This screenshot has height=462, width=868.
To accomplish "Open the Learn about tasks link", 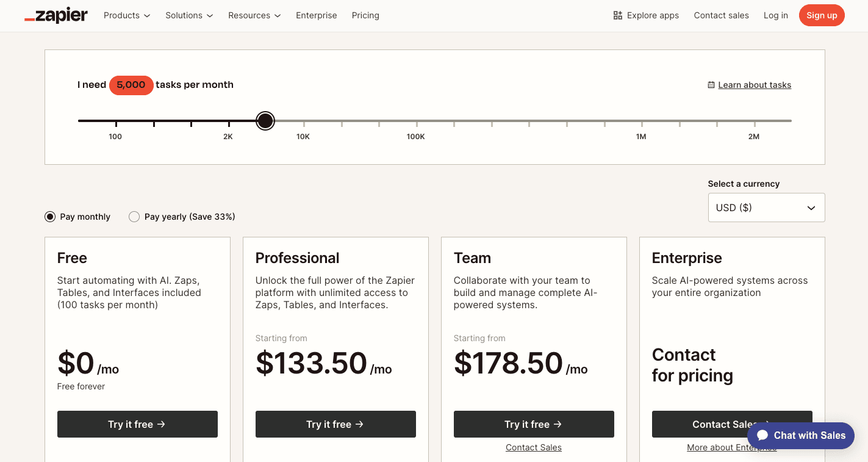I will [x=755, y=85].
